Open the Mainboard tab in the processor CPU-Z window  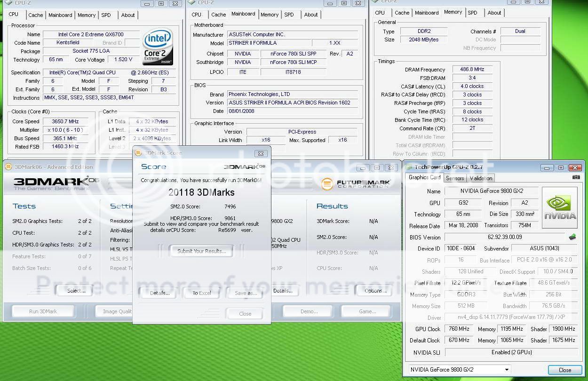point(61,15)
